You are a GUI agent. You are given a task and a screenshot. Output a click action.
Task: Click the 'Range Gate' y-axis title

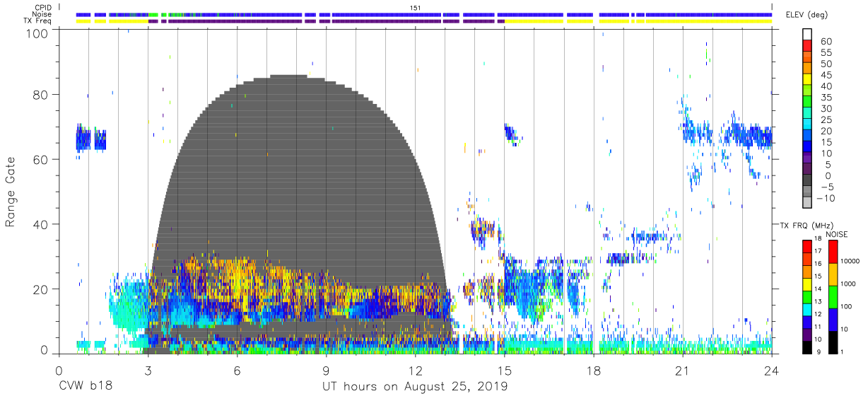pyautogui.click(x=11, y=193)
